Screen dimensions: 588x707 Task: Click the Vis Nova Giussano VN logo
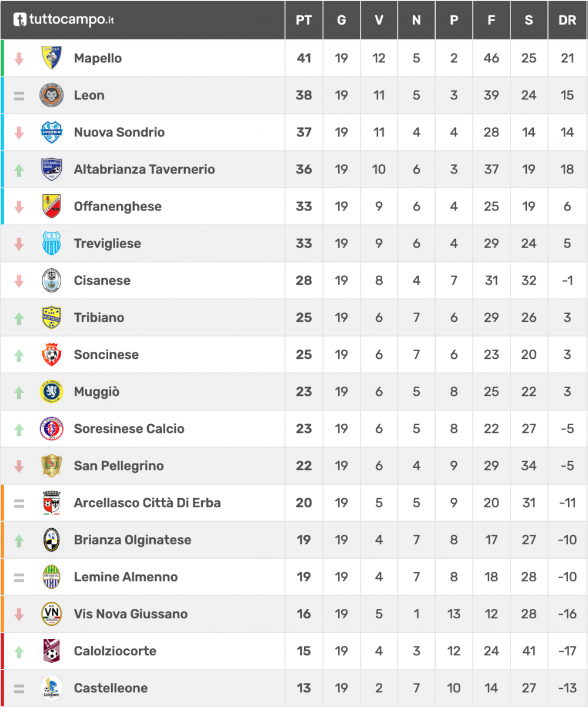point(52,613)
